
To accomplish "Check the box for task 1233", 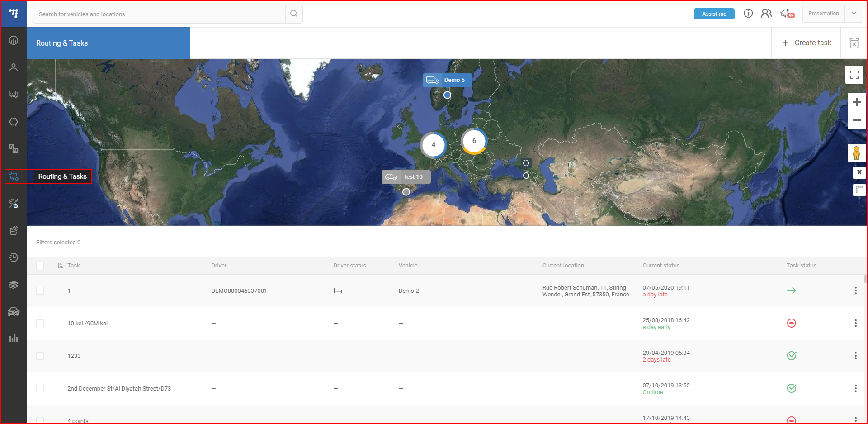I will pos(40,356).
